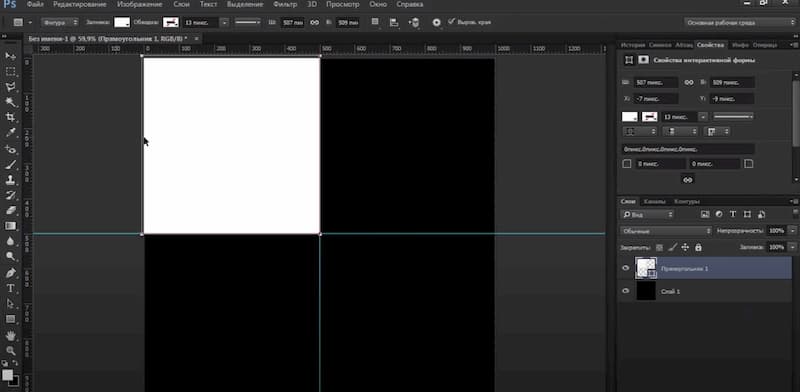Open the 'Редактирование' menu
The width and height of the screenshot is (800, 392).
tap(80, 5)
